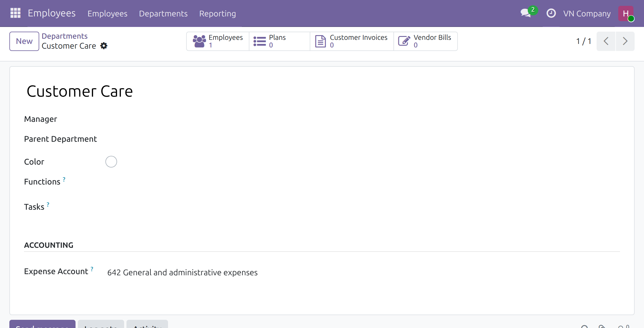Click the Tasks field
Image resolution: width=644 pixels, height=328 pixels.
tap(362, 207)
